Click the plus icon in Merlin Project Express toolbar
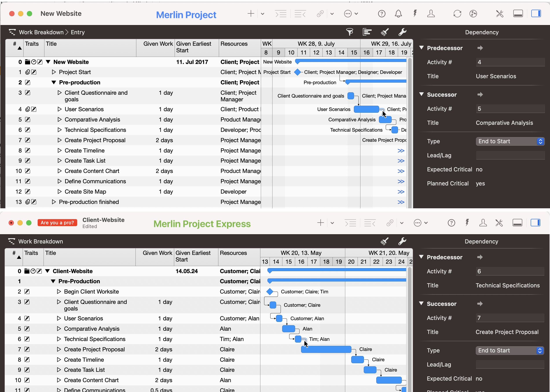 321,223
